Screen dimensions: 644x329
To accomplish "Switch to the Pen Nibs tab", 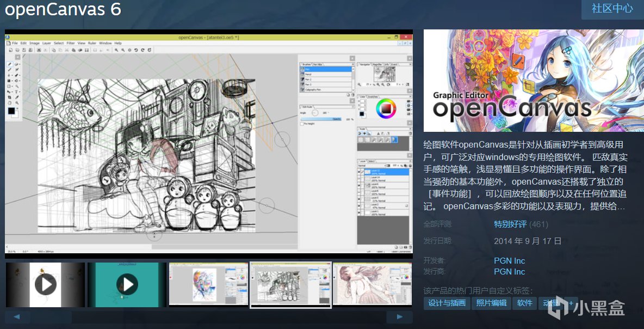I will (318, 64).
